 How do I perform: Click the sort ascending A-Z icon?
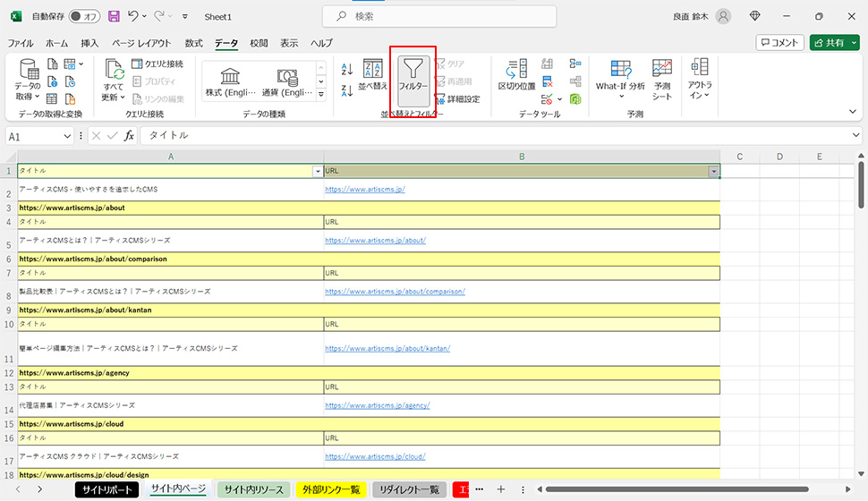[x=347, y=69]
